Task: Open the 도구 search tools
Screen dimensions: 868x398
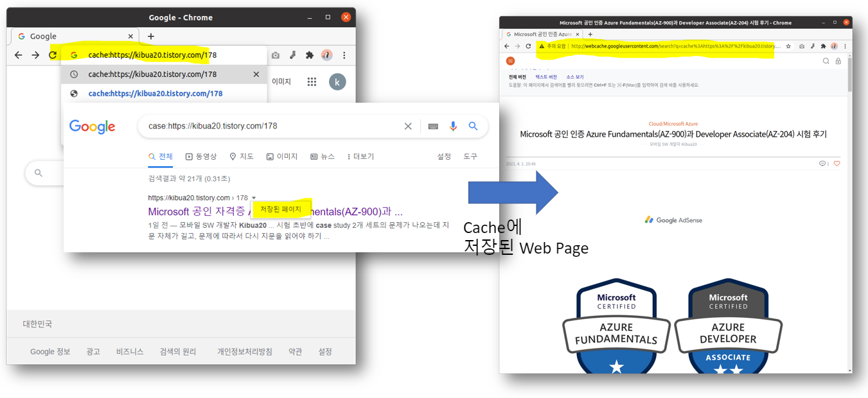Action: [470, 157]
